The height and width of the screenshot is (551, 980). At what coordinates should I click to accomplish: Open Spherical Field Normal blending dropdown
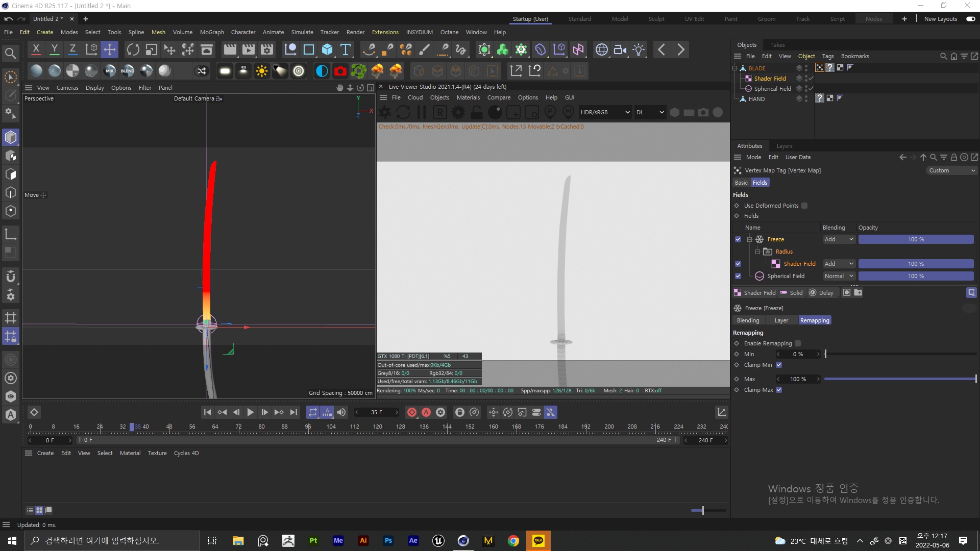tap(839, 276)
